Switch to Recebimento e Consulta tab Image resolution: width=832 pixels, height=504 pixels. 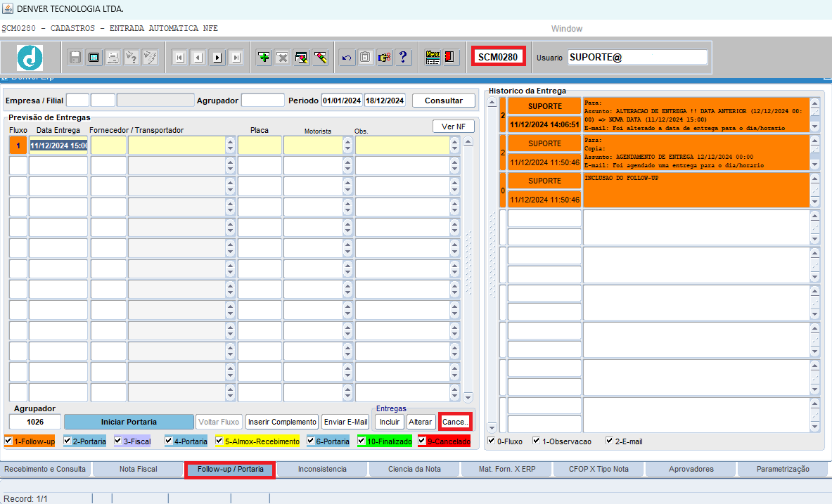[x=45, y=469]
